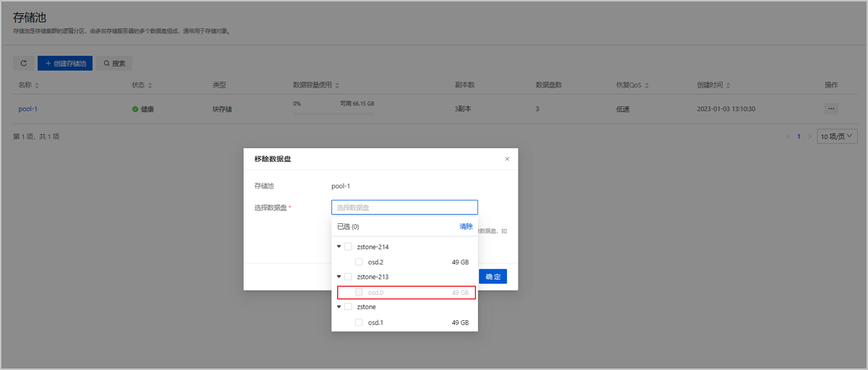
Task: Go to previous page arrow
Action: 788,136
